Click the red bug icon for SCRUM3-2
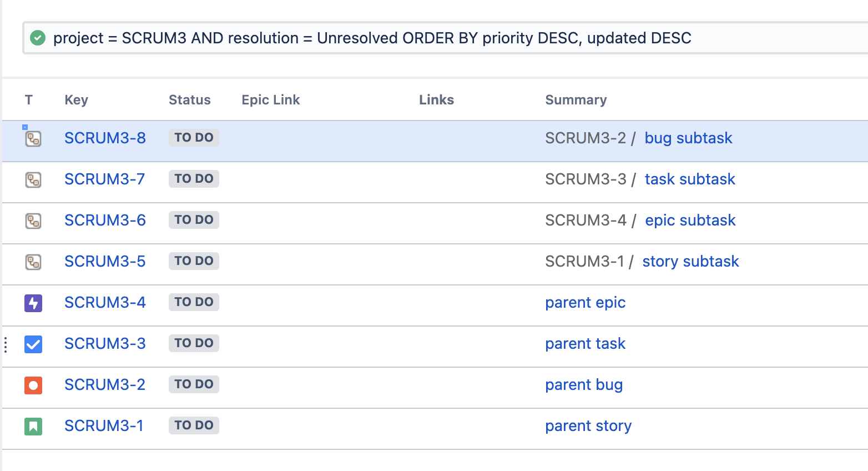 (33, 385)
